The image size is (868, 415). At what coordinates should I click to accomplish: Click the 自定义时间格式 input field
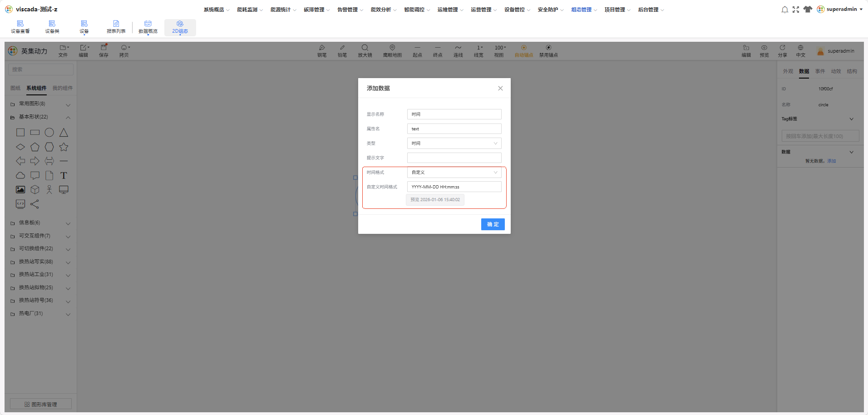454,187
